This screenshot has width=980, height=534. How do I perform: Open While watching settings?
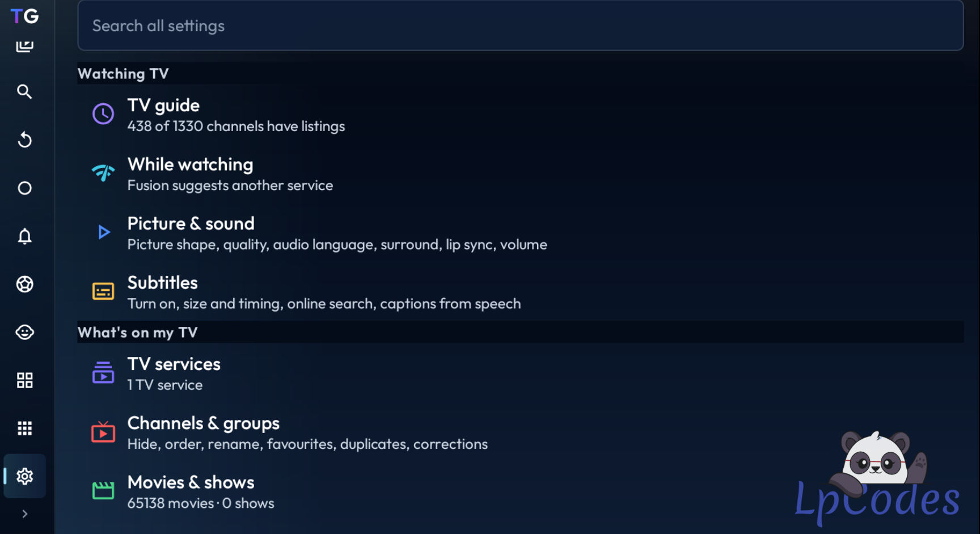click(x=521, y=174)
